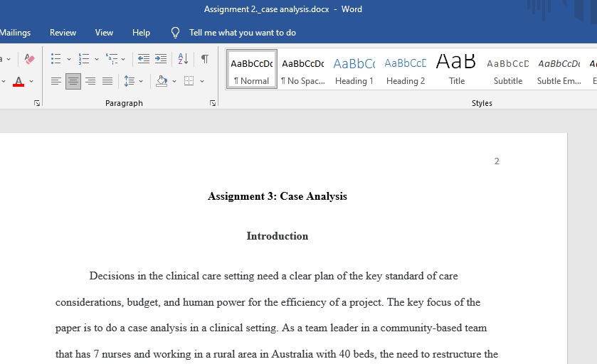Click the Tell me lightbulb icon

pyautogui.click(x=175, y=33)
